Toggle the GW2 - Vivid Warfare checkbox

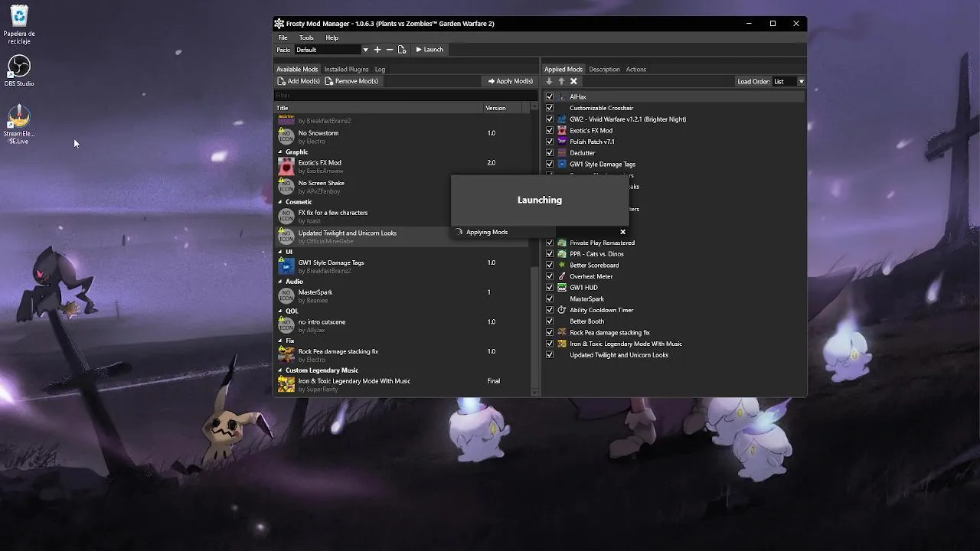pos(550,119)
